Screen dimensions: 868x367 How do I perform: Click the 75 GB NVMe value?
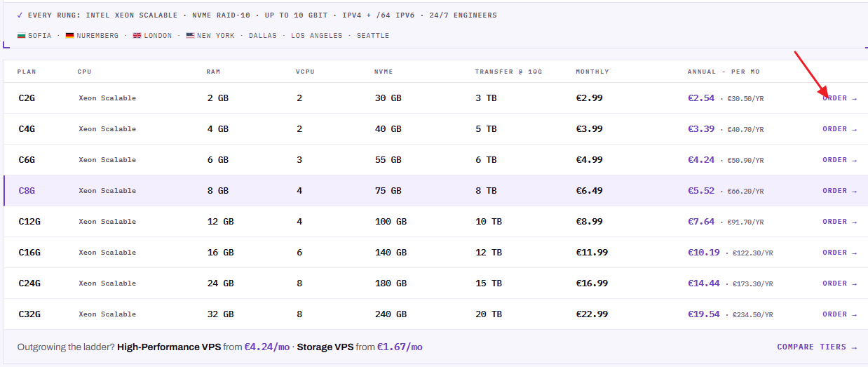point(388,191)
